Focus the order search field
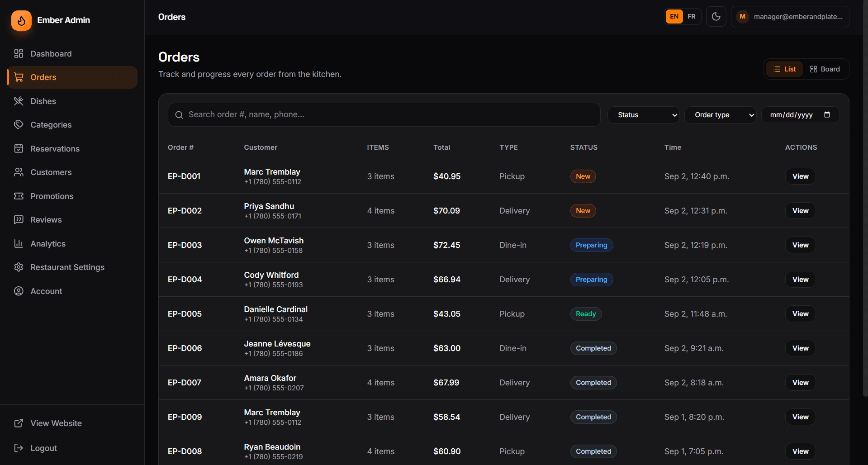The width and height of the screenshot is (868, 465). click(384, 115)
